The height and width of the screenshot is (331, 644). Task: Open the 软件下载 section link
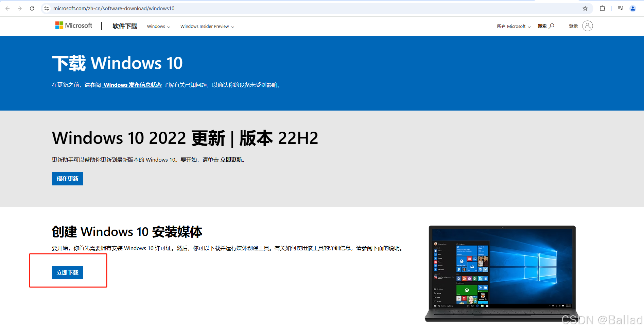[x=125, y=26]
